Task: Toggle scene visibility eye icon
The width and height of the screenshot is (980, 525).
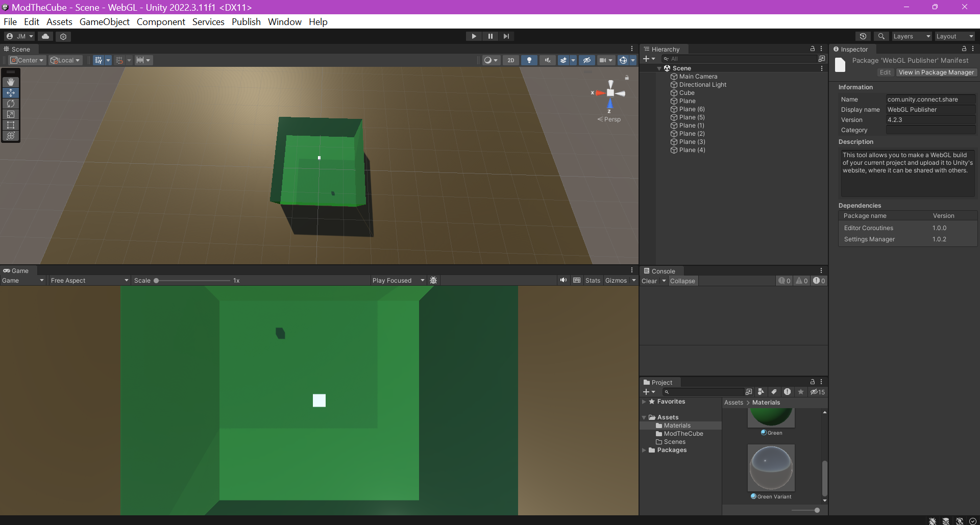Action: [x=587, y=60]
